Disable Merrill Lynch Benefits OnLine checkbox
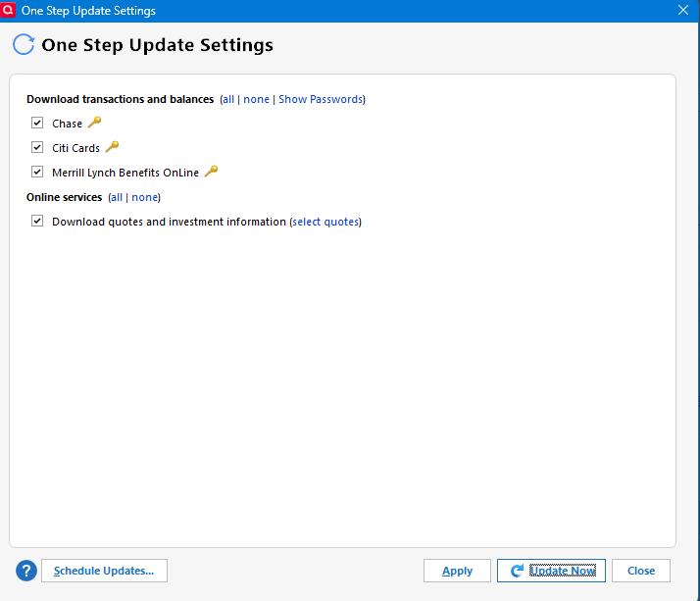The width and height of the screenshot is (700, 601). (x=37, y=172)
